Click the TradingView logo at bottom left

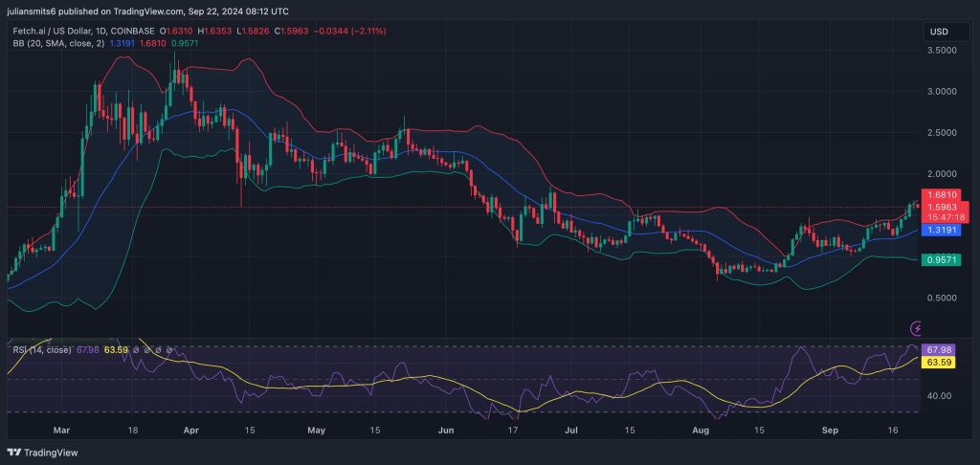[42, 453]
